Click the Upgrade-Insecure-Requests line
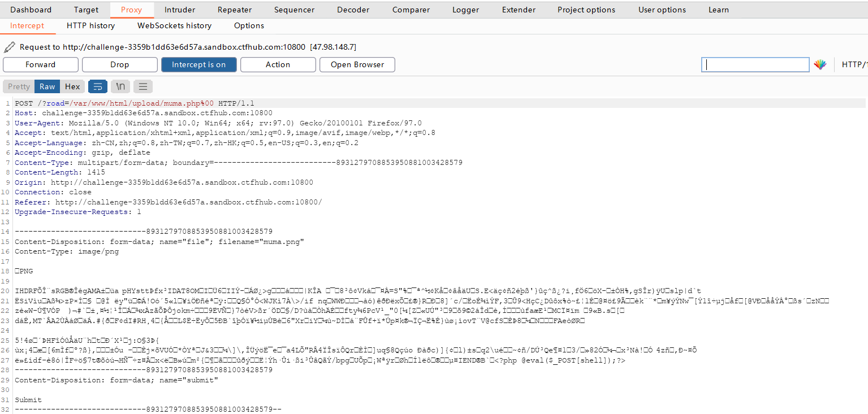 (x=78, y=212)
